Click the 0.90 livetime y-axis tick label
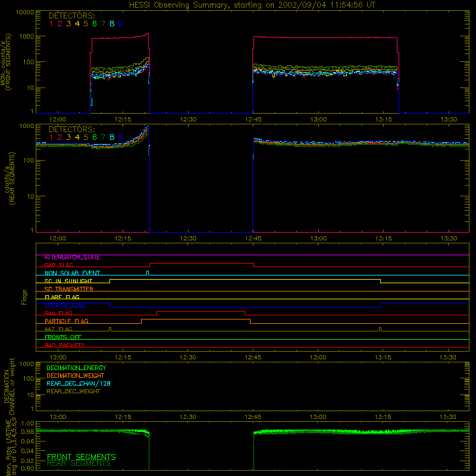Viewport: 476px width, 476px height. [x=27, y=468]
